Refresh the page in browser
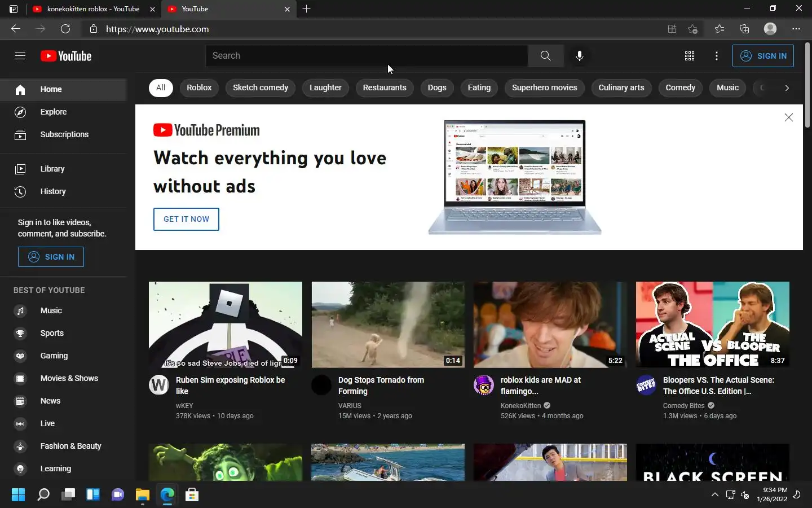The image size is (812, 508). coord(65,29)
